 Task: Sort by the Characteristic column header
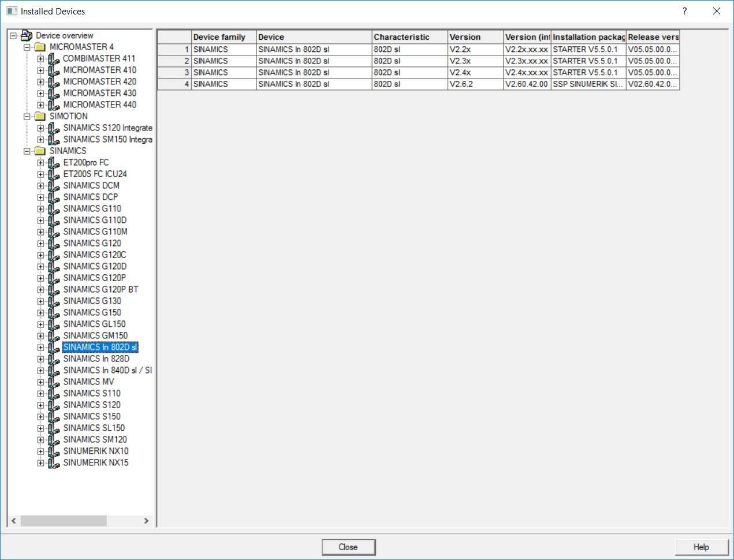(409, 37)
